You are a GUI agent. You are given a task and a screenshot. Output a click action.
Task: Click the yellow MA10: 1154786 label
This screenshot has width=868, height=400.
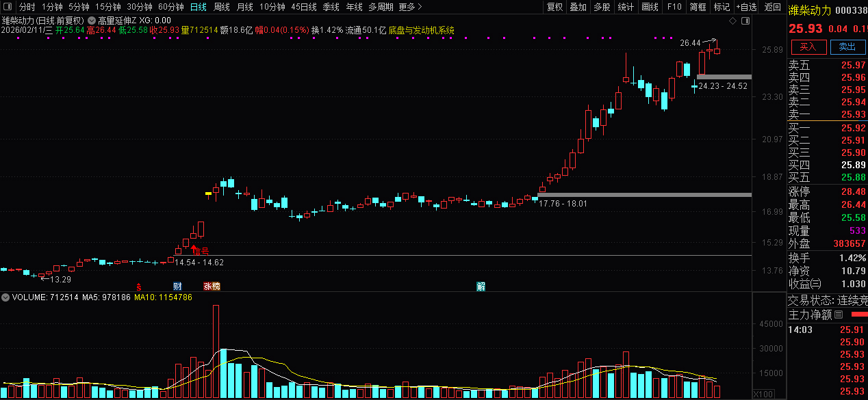point(163,297)
